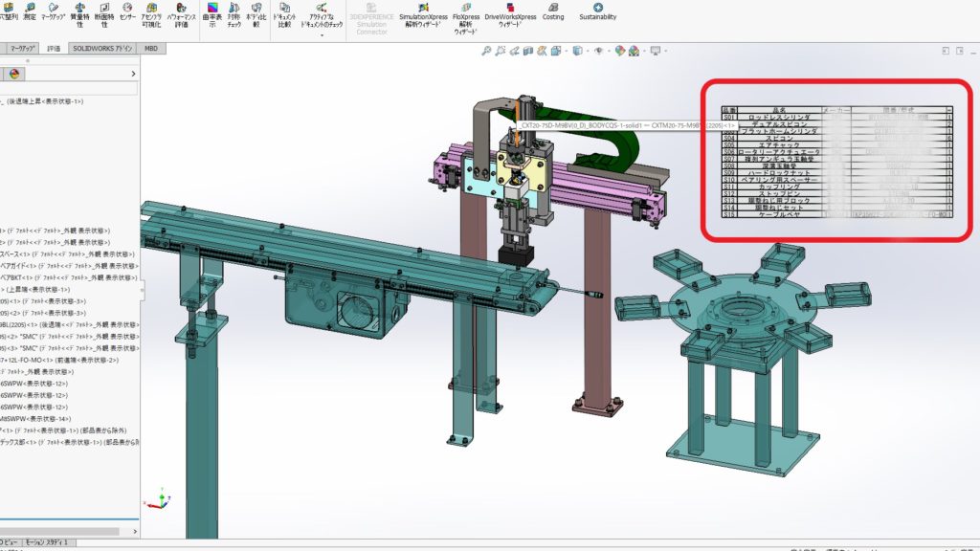Image resolution: width=980 pixels, height=551 pixels.
Task: Click the Sensor (センサー) tool
Action: (x=127, y=12)
